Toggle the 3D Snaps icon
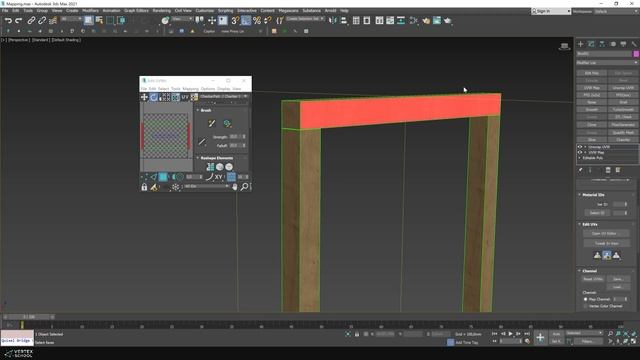Screen dimensions: 640x360 click(235, 20)
